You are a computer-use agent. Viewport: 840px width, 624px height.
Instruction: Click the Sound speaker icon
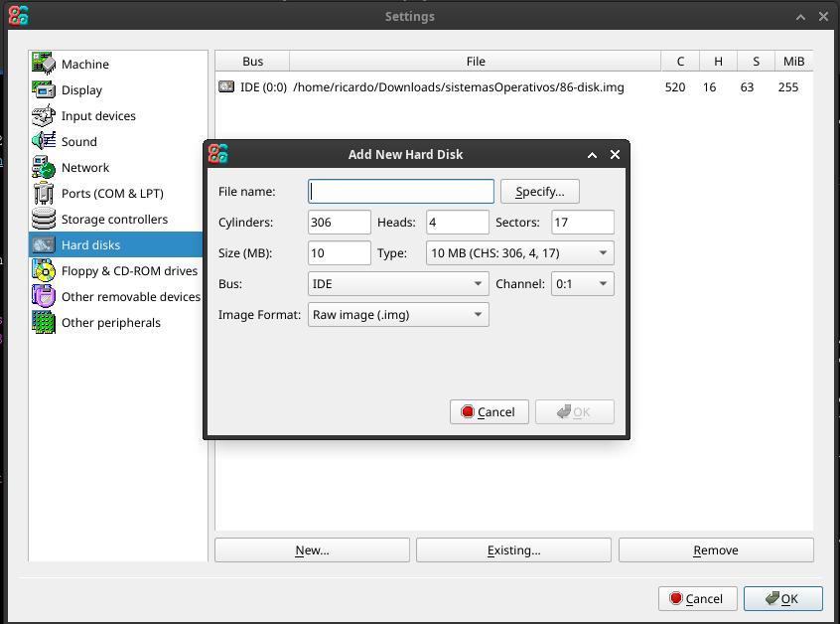(44, 141)
